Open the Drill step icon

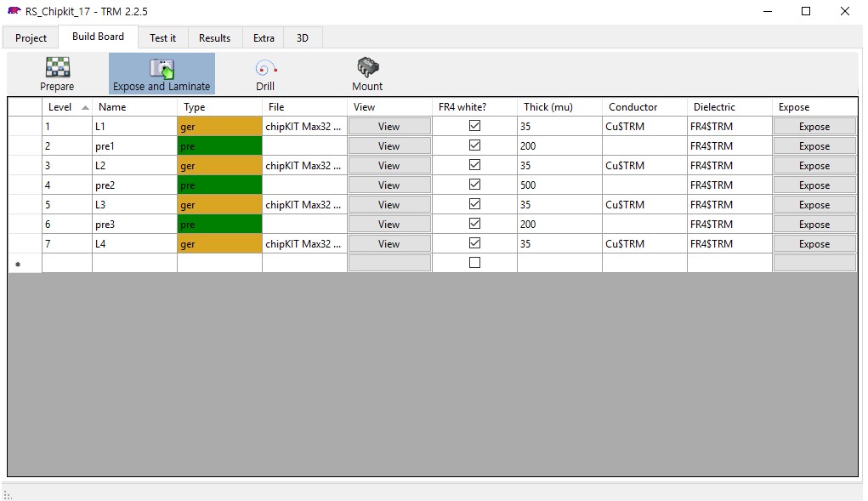click(265, 68)
